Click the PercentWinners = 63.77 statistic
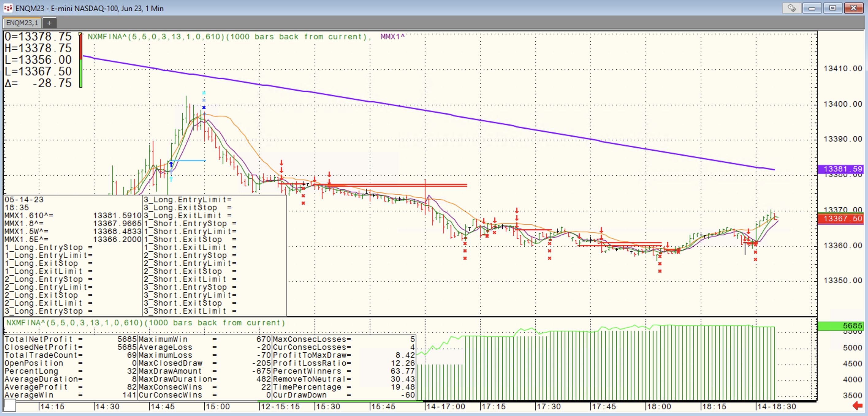The image size is (868, 416). [x=344, y=371]
